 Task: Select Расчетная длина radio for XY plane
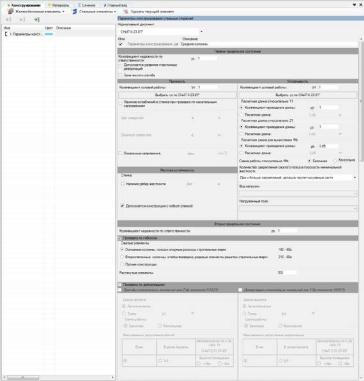click(242, 114)
